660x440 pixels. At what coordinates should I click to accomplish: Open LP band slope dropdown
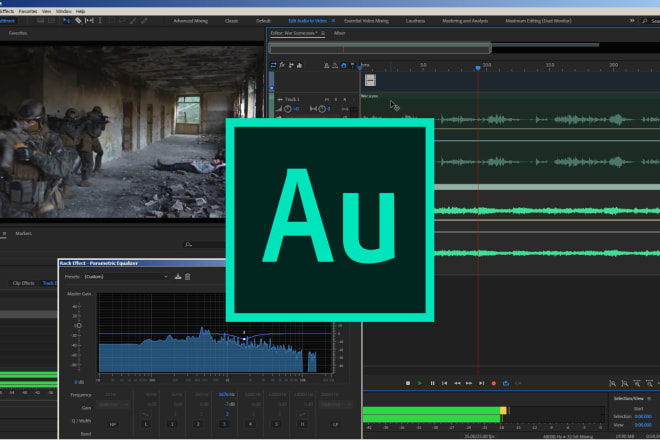(335, 404)
